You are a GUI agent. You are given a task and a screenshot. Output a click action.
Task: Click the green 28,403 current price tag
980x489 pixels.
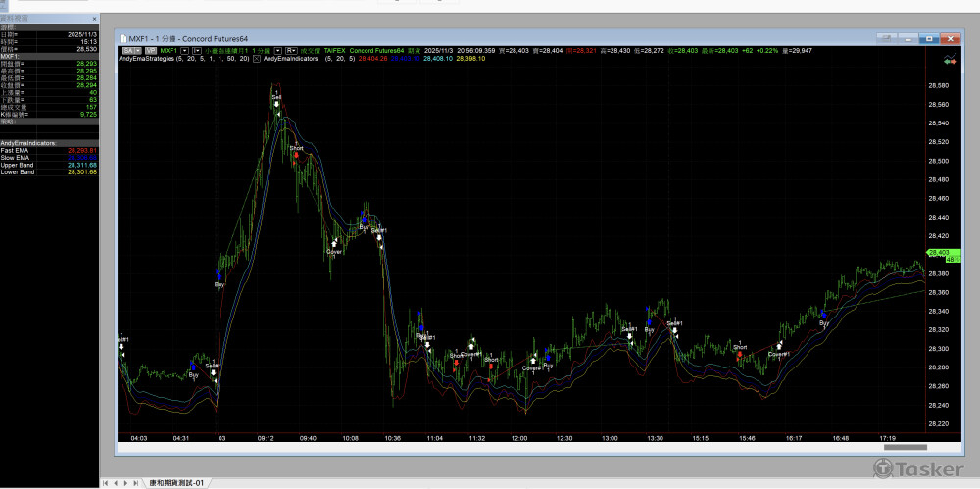[x=937, y=253]
